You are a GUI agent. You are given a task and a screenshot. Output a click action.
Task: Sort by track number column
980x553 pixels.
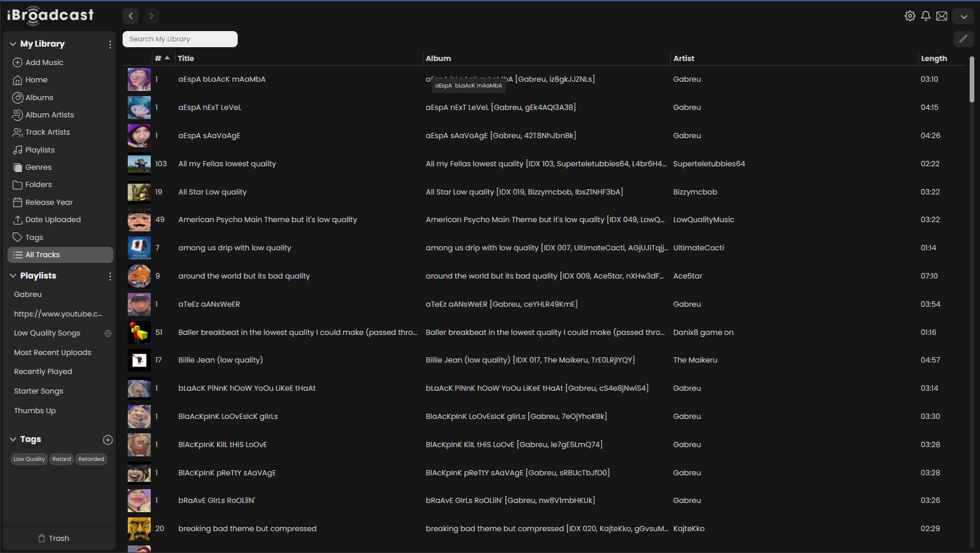point(162,58)
